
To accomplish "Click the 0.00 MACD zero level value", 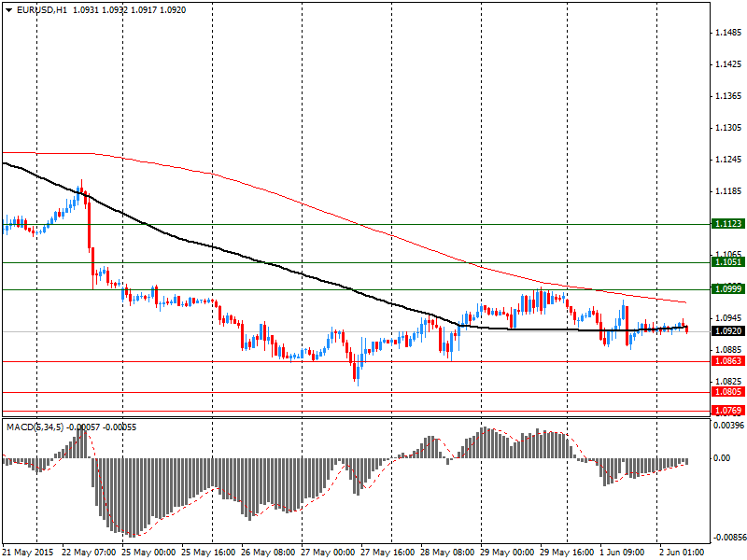I will click(722, 458).
